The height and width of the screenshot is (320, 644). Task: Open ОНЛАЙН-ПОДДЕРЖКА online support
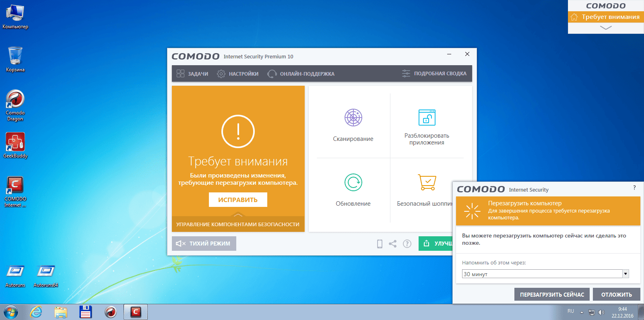pyautogui.click(x=301, y=74)
